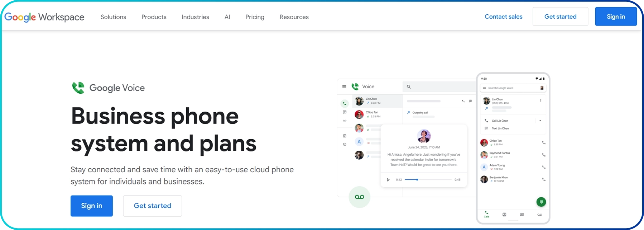This screenshot has height=230, width=644.
Task: Open the Solutions menu in the header
Action: coord(113,17)
